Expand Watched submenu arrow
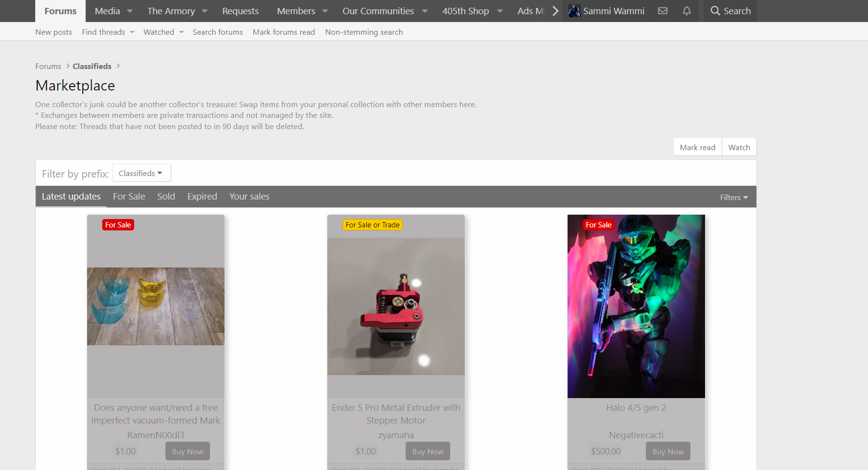868x470 pixels. tap(182, 32)
